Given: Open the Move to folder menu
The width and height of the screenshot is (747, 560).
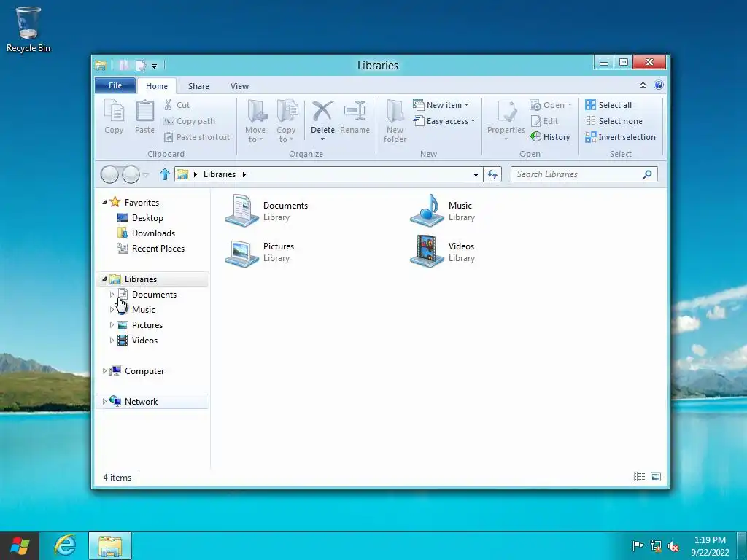Looking at the screenshot, I should (255, 122).
